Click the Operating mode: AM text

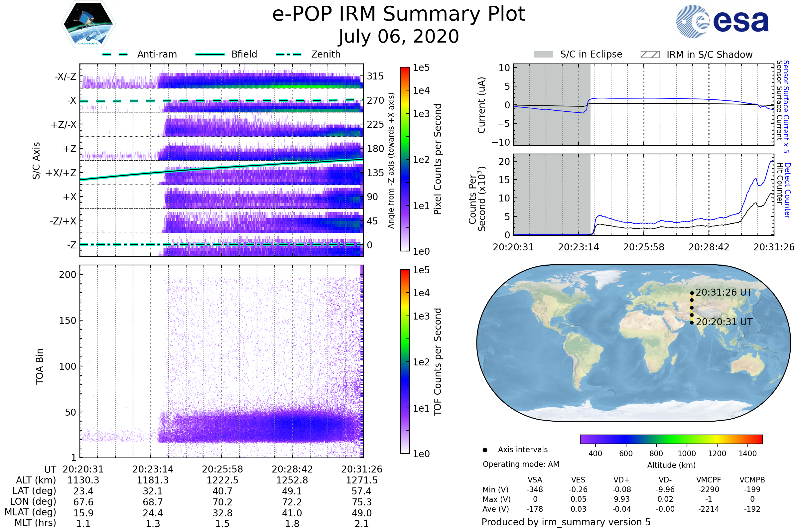[x=521, y=464]
